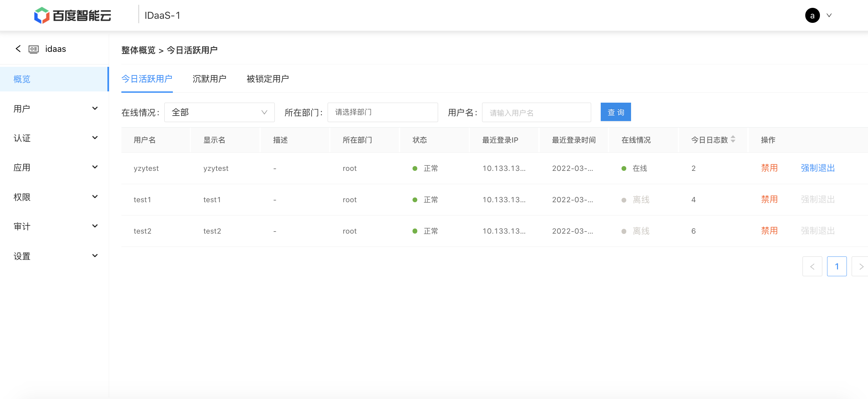Click 强制退出 for user test2
The width and height of the screenshot is (868, 399).
coord(818,231)
